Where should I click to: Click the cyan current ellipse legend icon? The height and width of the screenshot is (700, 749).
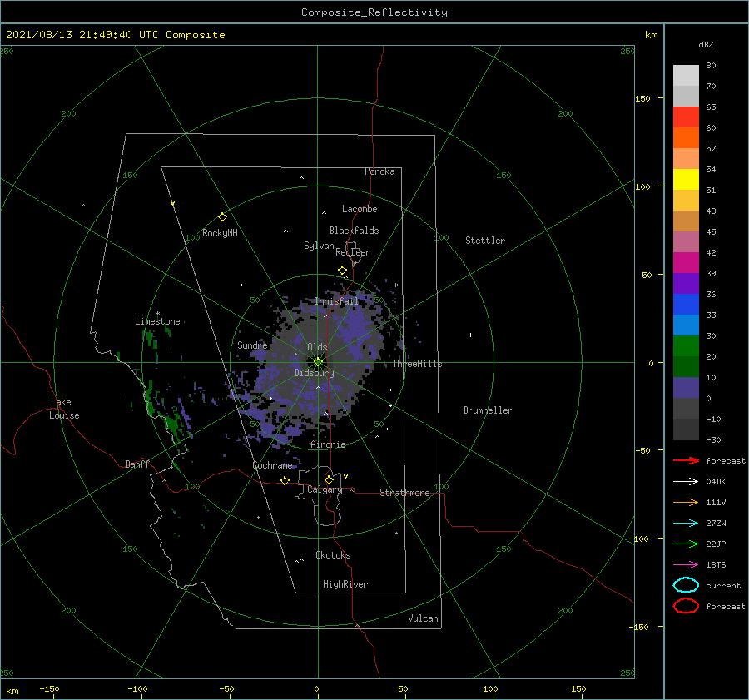[686, 585]
